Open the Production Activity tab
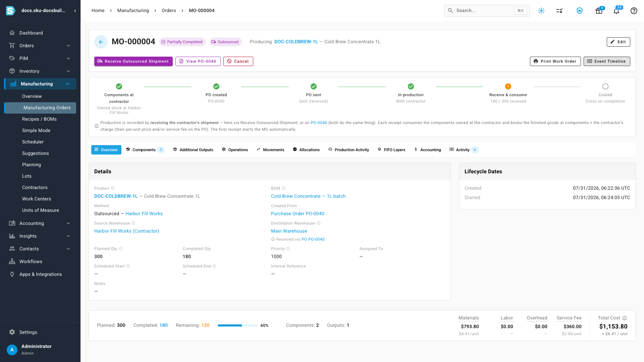644x362 pixels. 348,150
